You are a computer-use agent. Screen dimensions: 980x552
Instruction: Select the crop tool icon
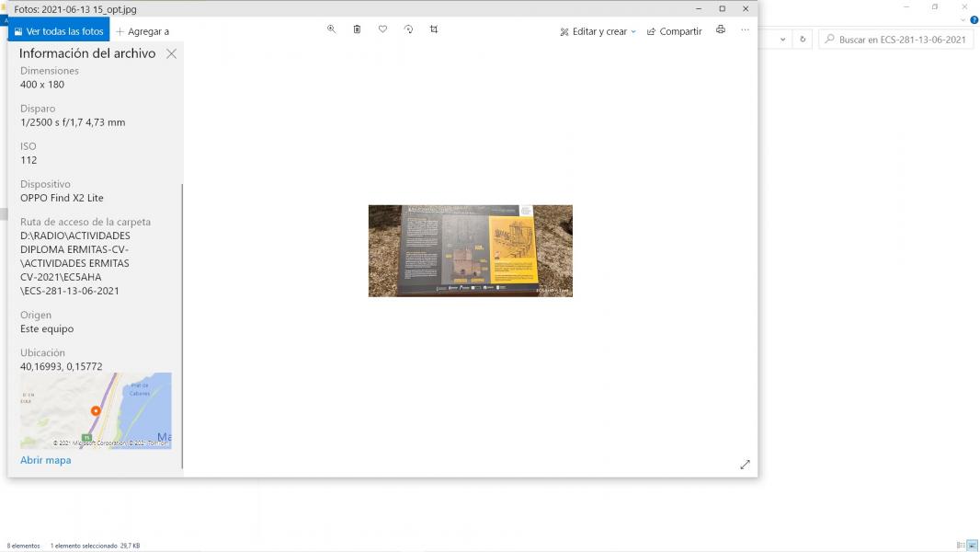434,29
